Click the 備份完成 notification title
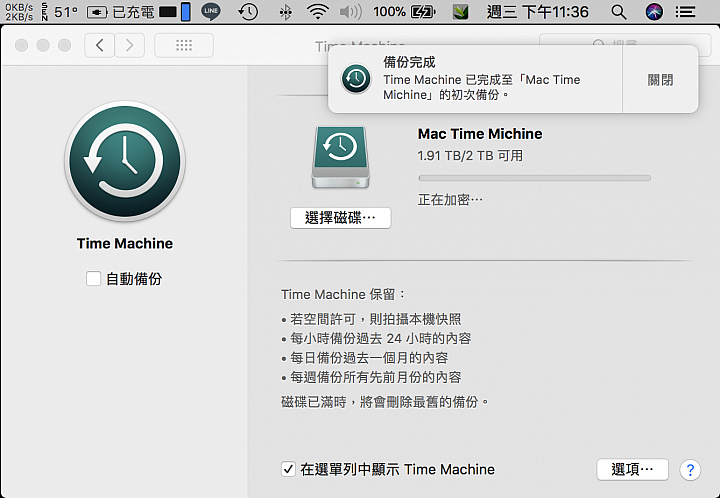 (x=409, y=62)
